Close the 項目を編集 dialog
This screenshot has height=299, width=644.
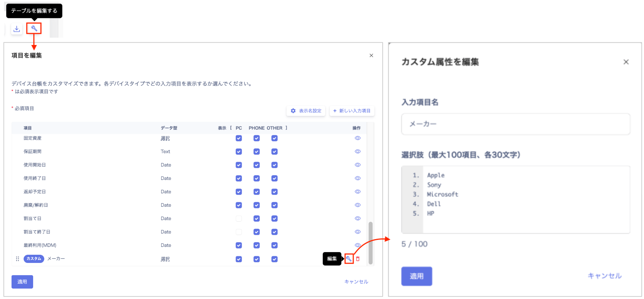[371, 55]
